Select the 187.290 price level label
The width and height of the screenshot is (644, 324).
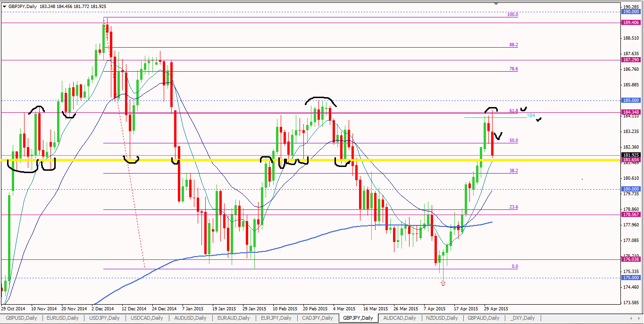point(631,60)
